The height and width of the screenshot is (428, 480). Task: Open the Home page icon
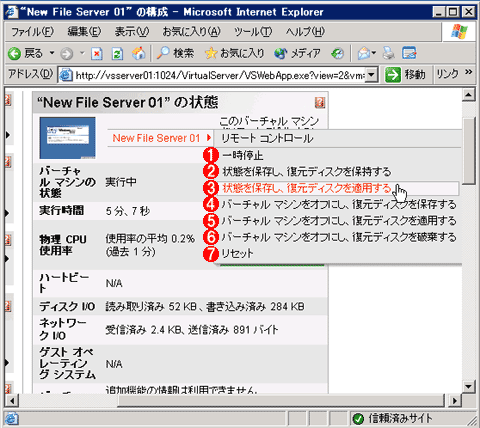139,53
